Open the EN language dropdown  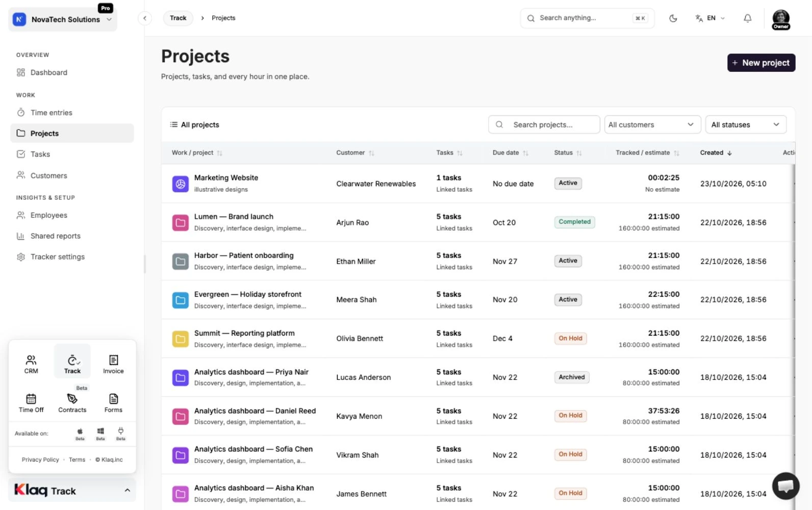pyautogui.click(x=710, y=18)
